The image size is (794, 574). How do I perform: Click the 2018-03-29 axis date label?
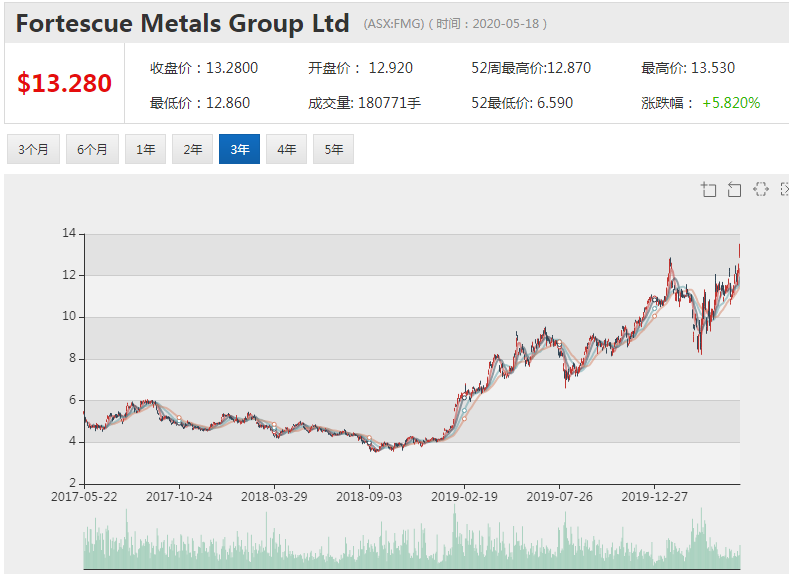274,497
